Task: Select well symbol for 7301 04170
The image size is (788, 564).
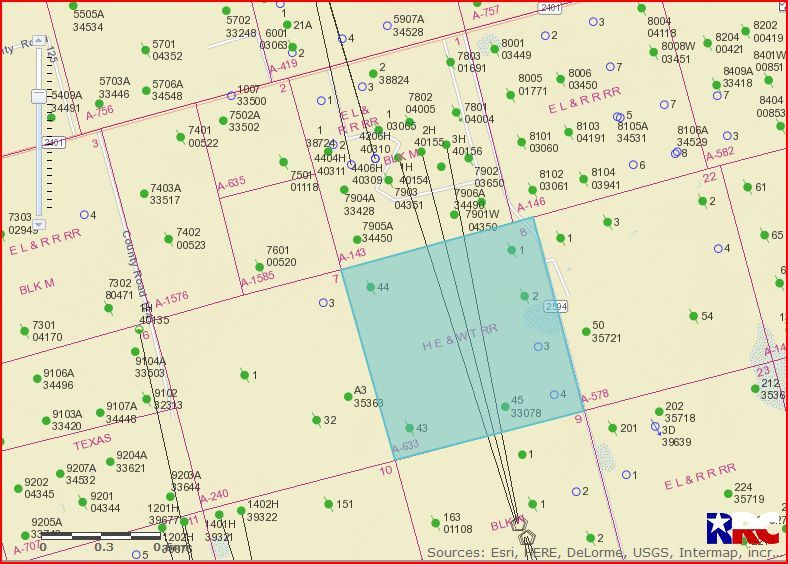Action: (x=24, y=331)
